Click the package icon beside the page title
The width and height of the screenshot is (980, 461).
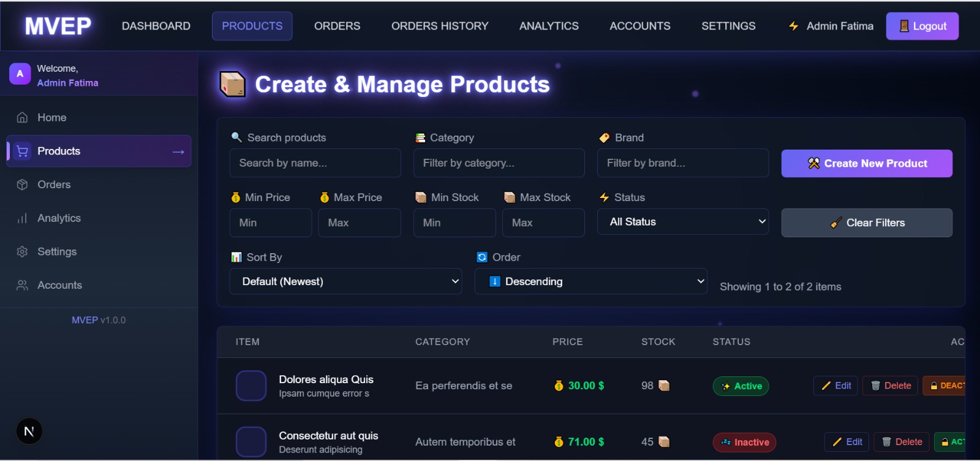[233, 85]
